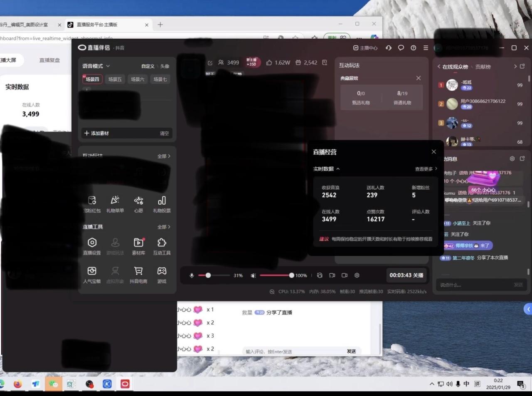Open 抖音电商 shopping cart icon
Screen dimensions: 532x396
pos(138,271)
